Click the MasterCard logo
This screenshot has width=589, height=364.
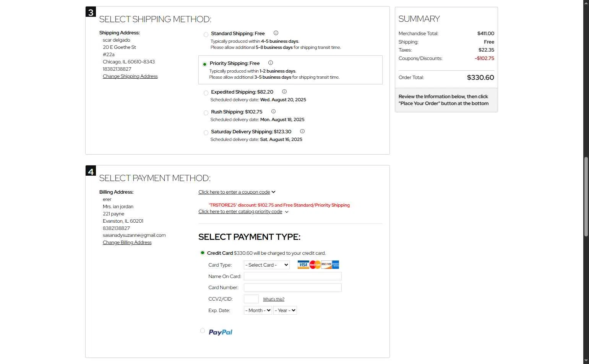click(315, 265)
